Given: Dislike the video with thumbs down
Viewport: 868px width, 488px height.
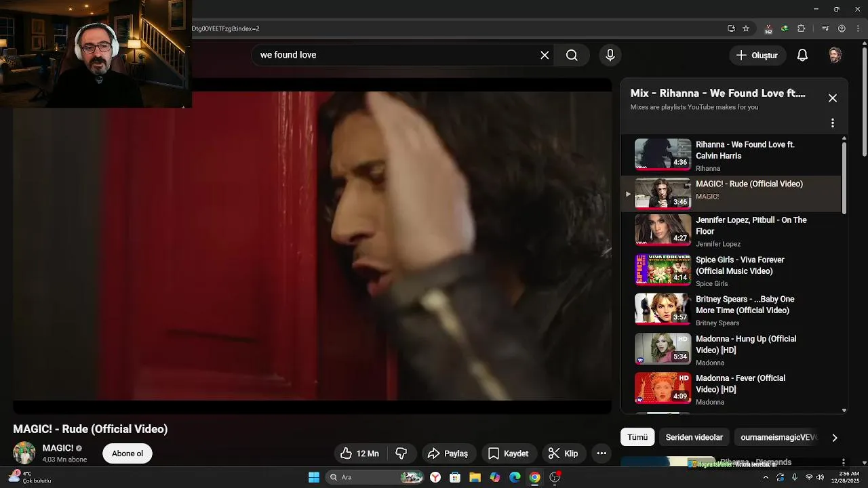Looking at the screenshot, I should (401, 453).
